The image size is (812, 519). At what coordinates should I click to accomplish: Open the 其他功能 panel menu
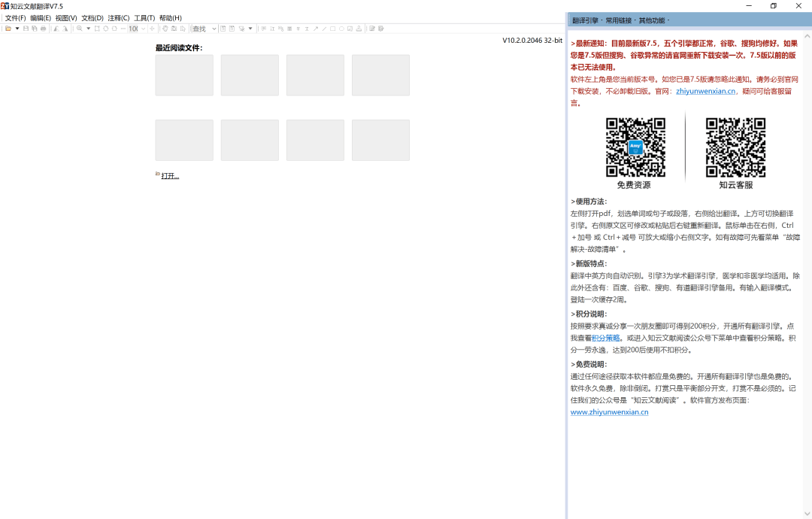pyautogui.click(x=652, y=21)
